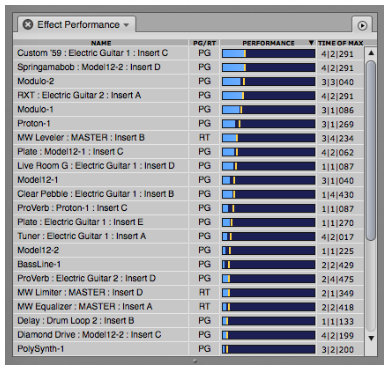Click the time of max value 2|4|475
The image size is (391, 370).
click(x=337, y=279)
